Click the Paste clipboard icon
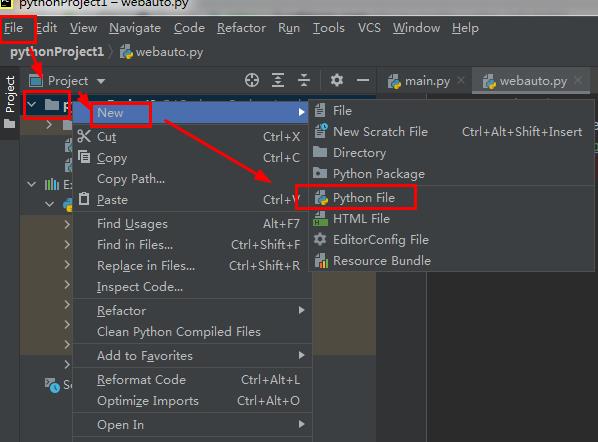This screenshot has width=598, height=442. (x=84, y=199)
